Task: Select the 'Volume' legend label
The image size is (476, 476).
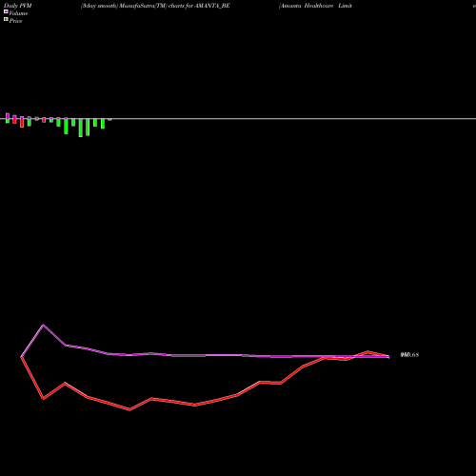Action: [x=18, y=13]
